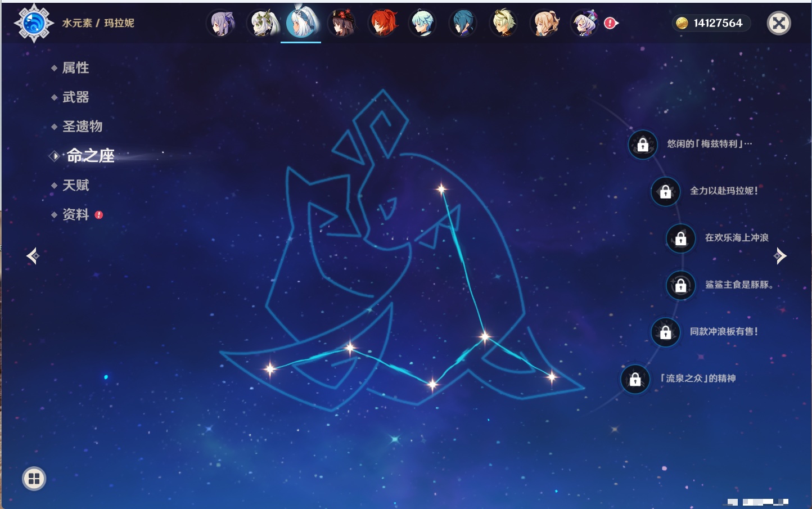
Task: Click the leftmost star of the constellation
Action: (270, 369)
